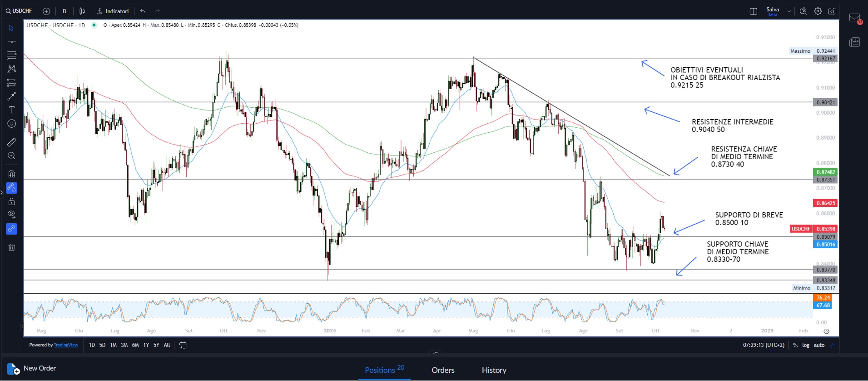Expand the Salva dropdown arrow
868x381 pixels.
point(789,11)
